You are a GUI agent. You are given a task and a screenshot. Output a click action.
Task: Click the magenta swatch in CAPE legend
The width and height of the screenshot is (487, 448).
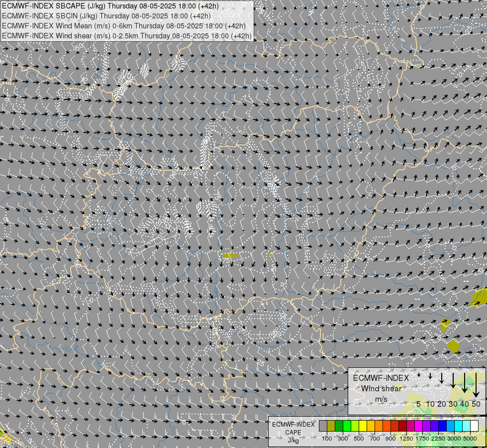coord(418,426)
